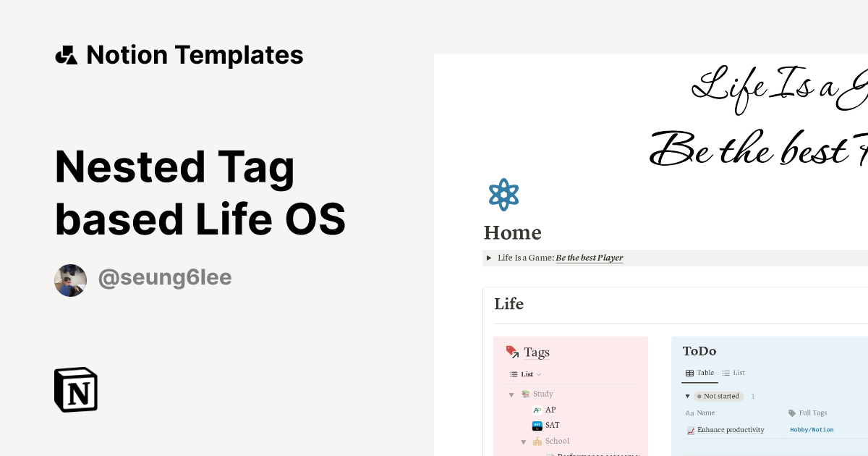Collapse the Not started group in ToDo

[688, 396]
